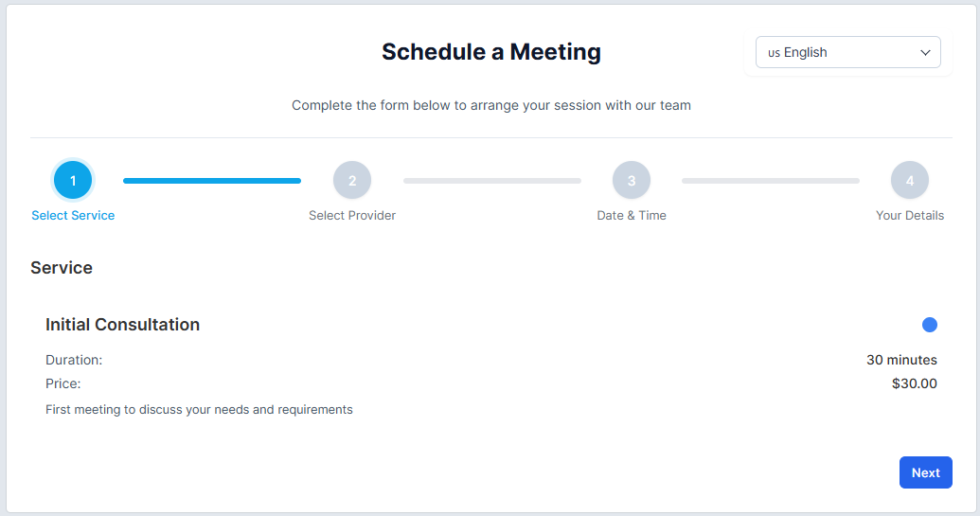Click the step 3 circle indicator
The height and width of the screenshot is (516, 980).
click(632, 180)
